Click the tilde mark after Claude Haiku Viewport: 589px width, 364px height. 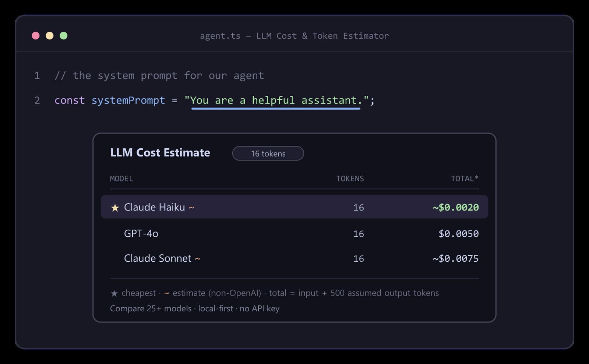pyautogui.click(x=191, y=208)
